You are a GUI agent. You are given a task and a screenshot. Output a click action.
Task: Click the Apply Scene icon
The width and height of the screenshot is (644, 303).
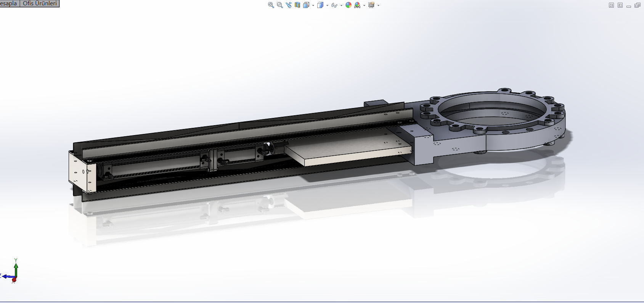coord(357,5)
